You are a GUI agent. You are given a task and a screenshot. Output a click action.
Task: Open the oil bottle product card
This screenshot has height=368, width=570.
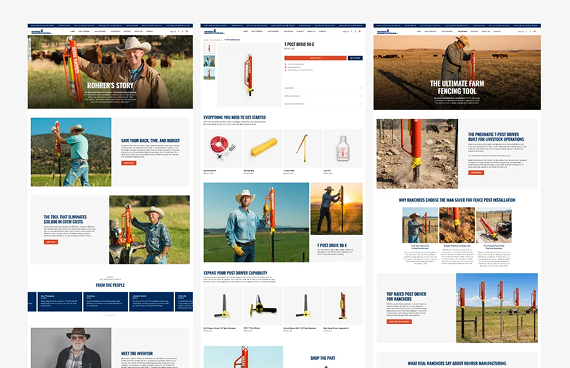pos(343,151)
